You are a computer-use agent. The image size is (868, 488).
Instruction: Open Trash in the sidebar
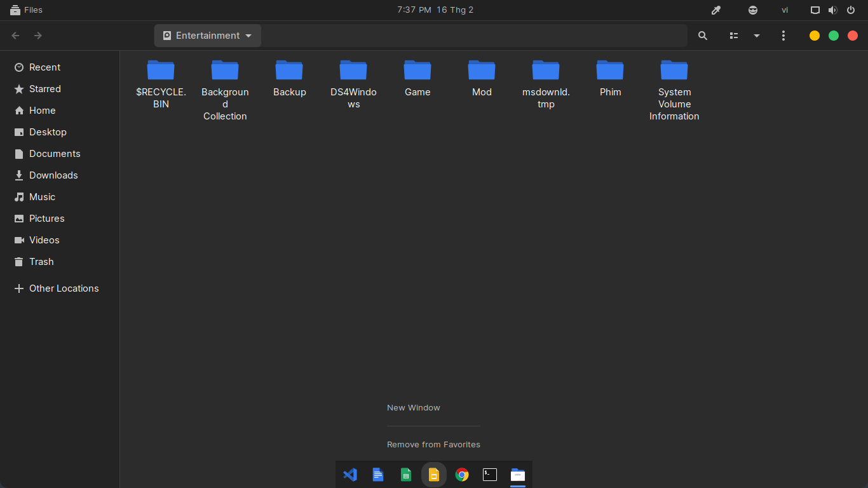pyautogui.click(x=60, y=262)
